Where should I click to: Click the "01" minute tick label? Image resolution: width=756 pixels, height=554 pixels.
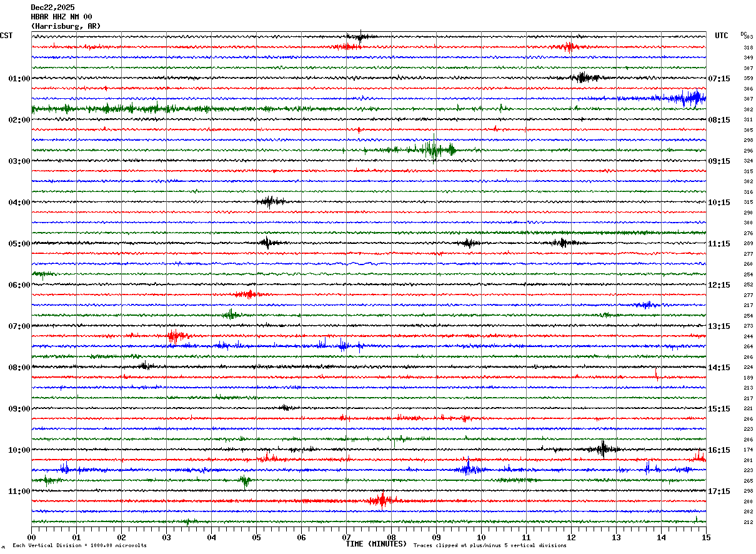point(76,537)
